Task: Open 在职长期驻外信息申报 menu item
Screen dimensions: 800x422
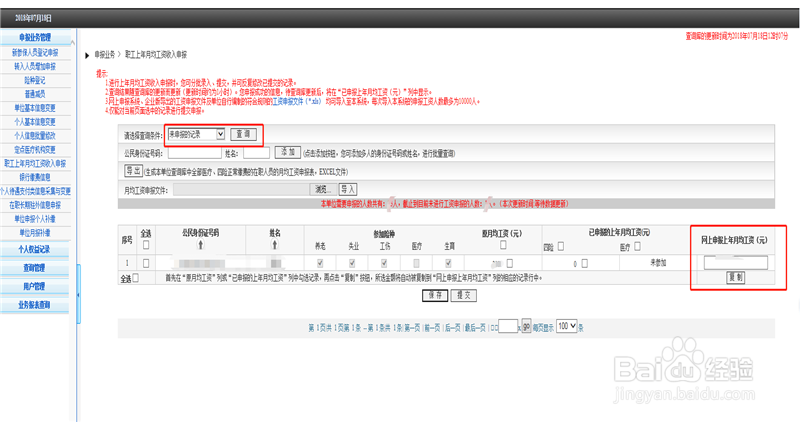Action: point(35,205)
